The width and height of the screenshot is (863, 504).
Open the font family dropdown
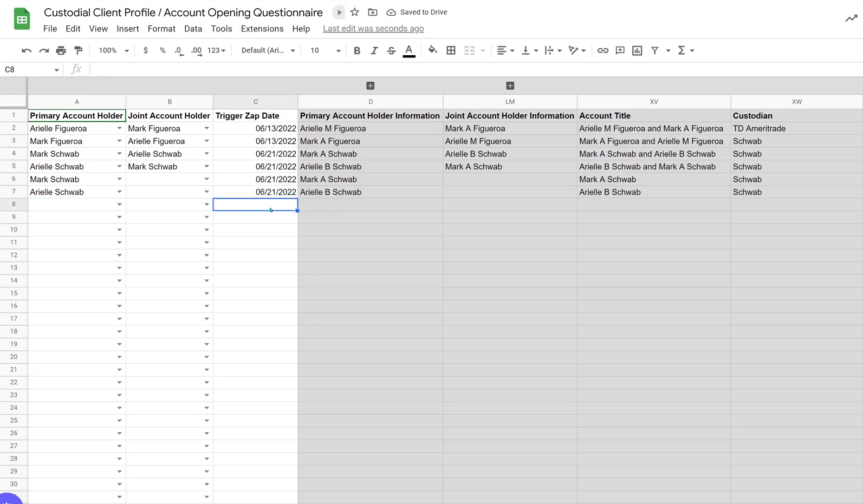268,50
